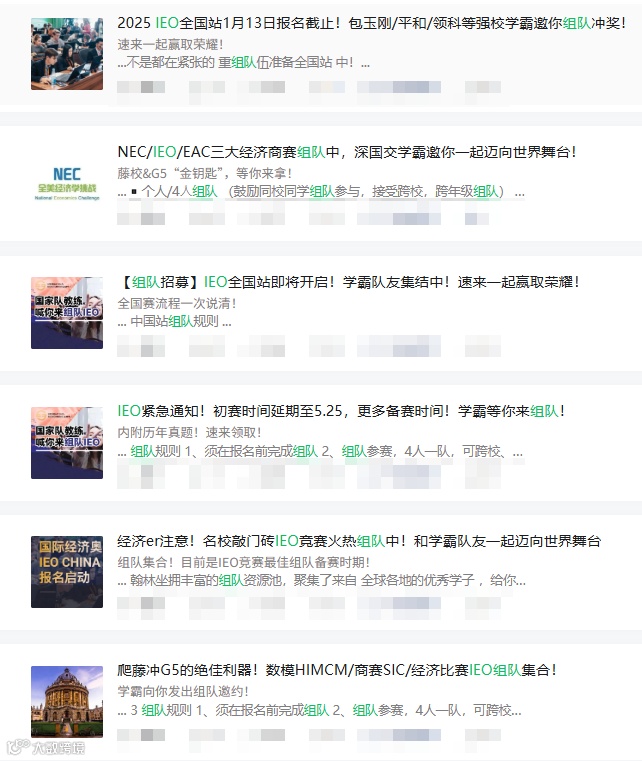642x761 pixels.
Task: Open article titled 2025 IEO全国站1月13日报名截止
Action: pyautogui.click(x=372, y=23)
